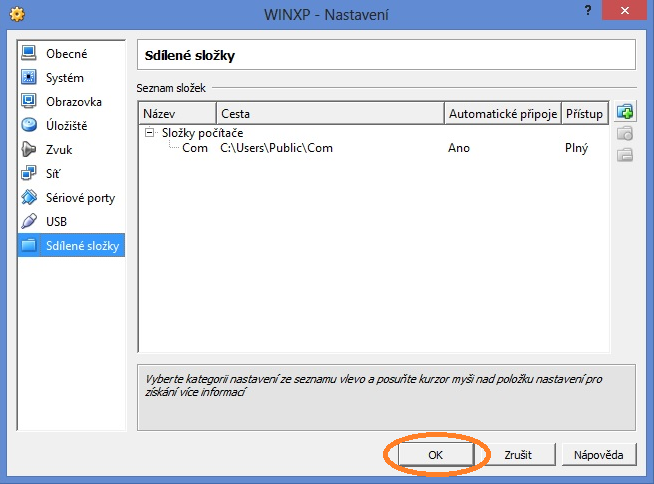The width and height of the screenshot is (654, 484).
Task: Click the Sdílené složky folder icon
Action: tap(29, 245)
